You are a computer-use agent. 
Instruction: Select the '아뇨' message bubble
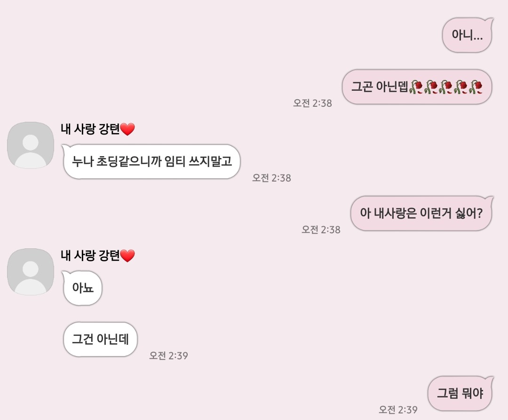tap(83, 287)
